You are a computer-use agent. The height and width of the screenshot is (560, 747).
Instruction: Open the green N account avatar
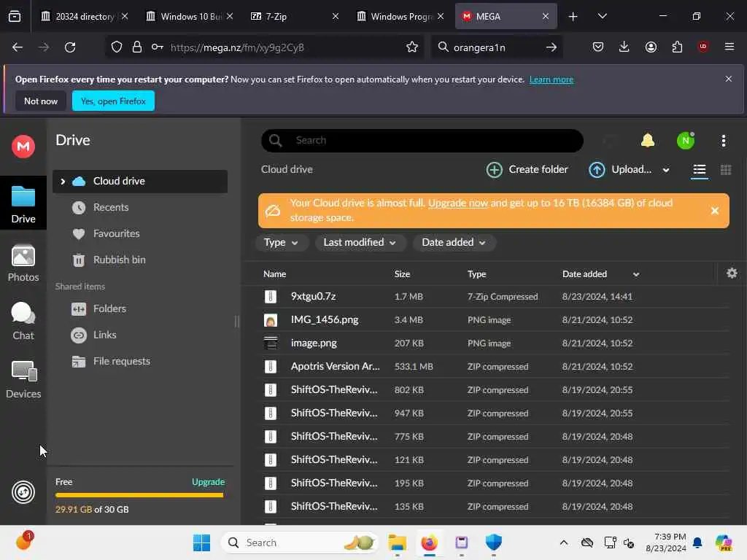686,141
